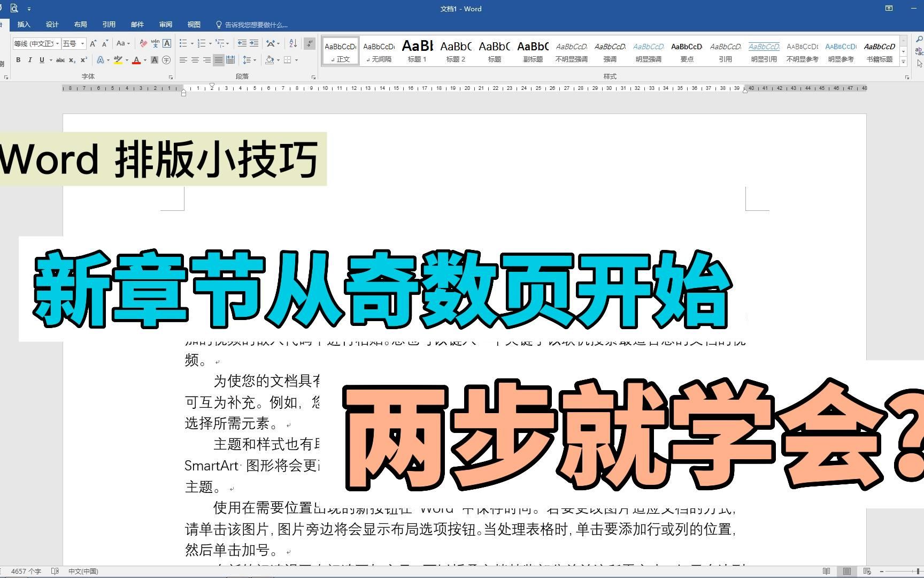Toggle Underline formatting

(x=42, y=60)
